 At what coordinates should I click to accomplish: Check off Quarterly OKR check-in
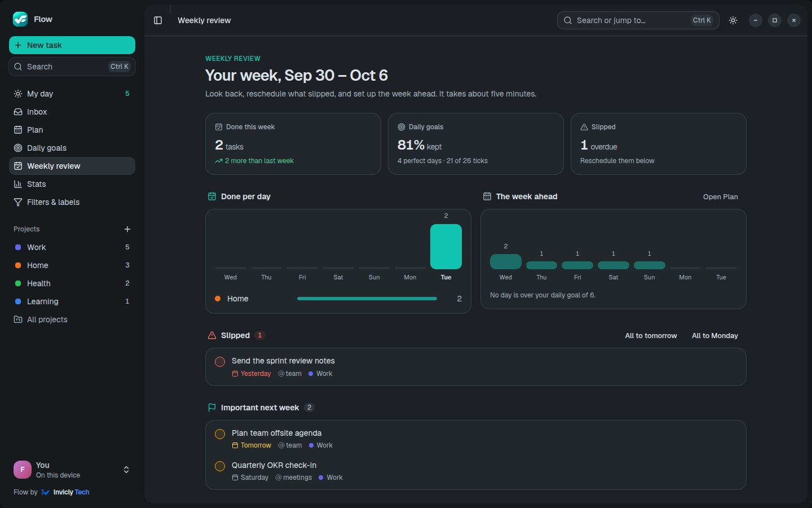[x=220, y=466]
